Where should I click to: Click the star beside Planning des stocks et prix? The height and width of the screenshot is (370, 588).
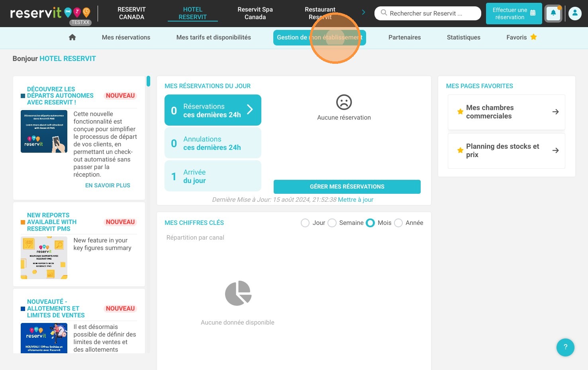coord(460,150)
